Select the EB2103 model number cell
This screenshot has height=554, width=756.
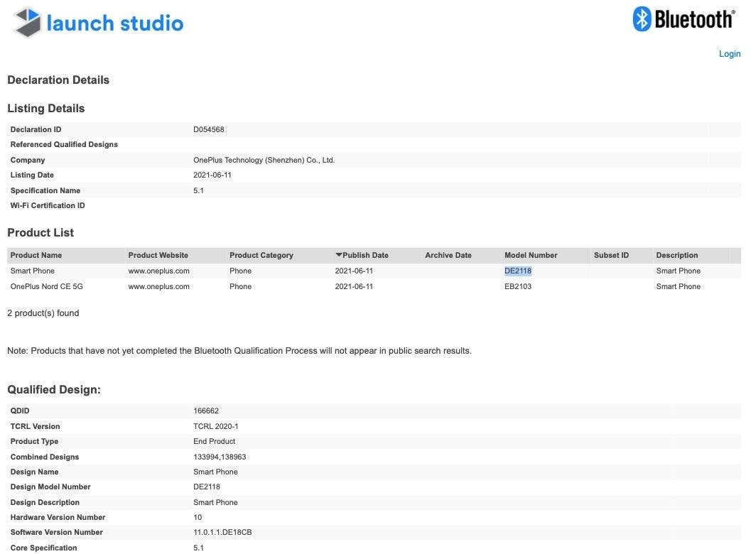[518, 286]
